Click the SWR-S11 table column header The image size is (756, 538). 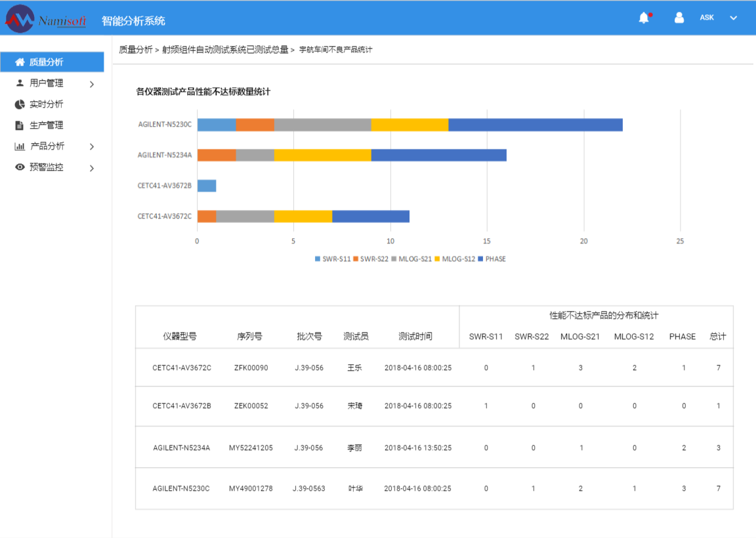click(x=486, y=337)
